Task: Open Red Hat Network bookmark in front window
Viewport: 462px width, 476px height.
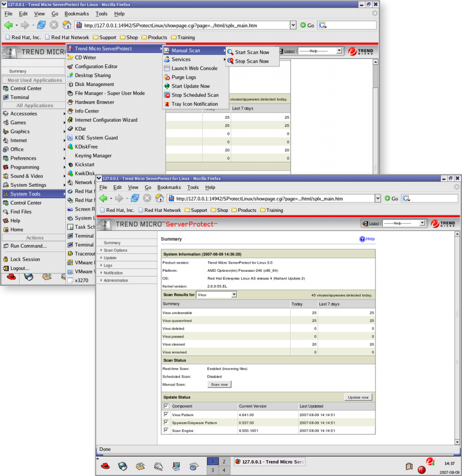Action: (x=159, y=210)
